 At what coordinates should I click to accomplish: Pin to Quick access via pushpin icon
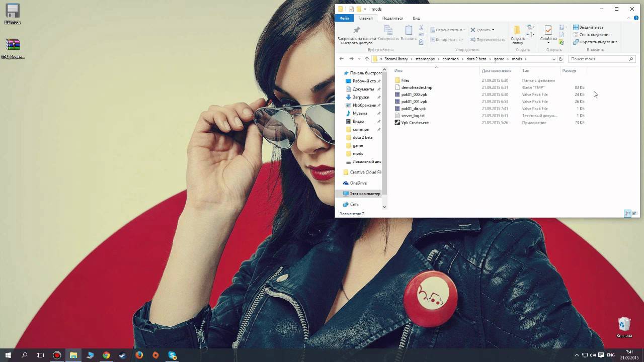tap(357, 31)
